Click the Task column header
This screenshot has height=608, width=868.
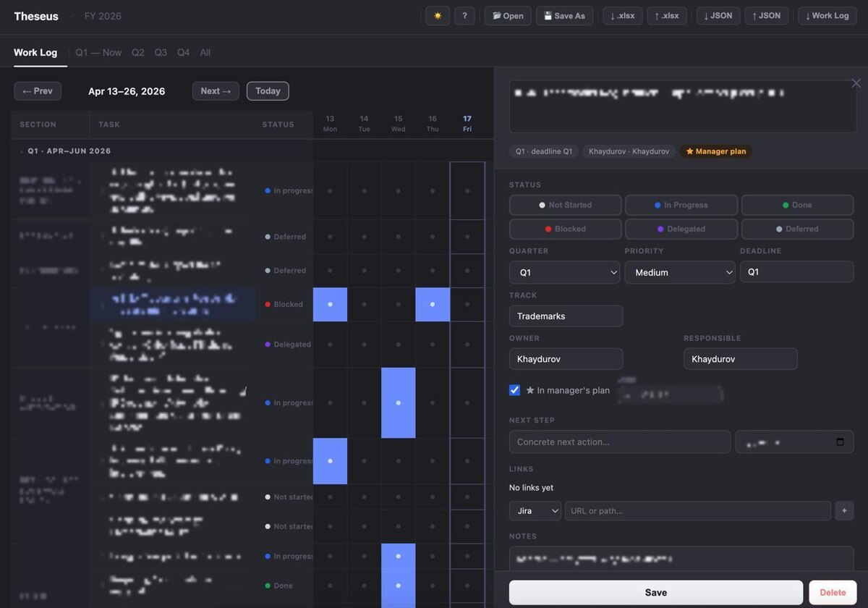click(109, 124)
